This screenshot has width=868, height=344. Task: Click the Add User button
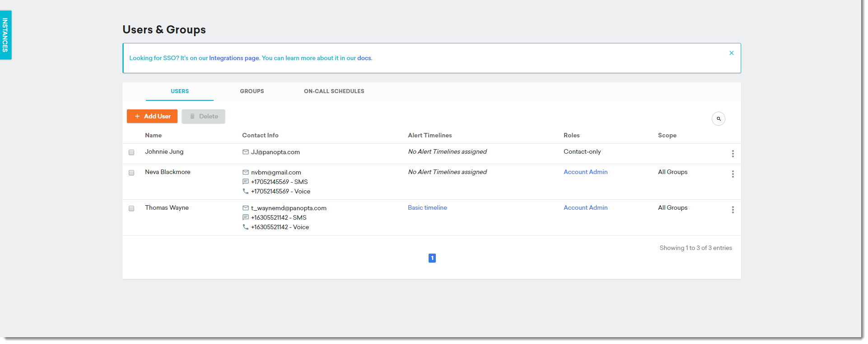click(x=152, y=116)
